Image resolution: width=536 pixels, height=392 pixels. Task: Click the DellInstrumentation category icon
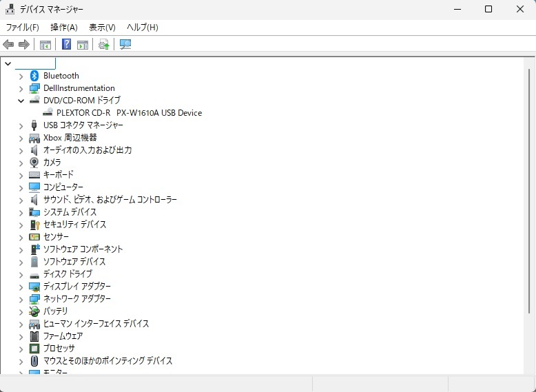click(34, 88)
